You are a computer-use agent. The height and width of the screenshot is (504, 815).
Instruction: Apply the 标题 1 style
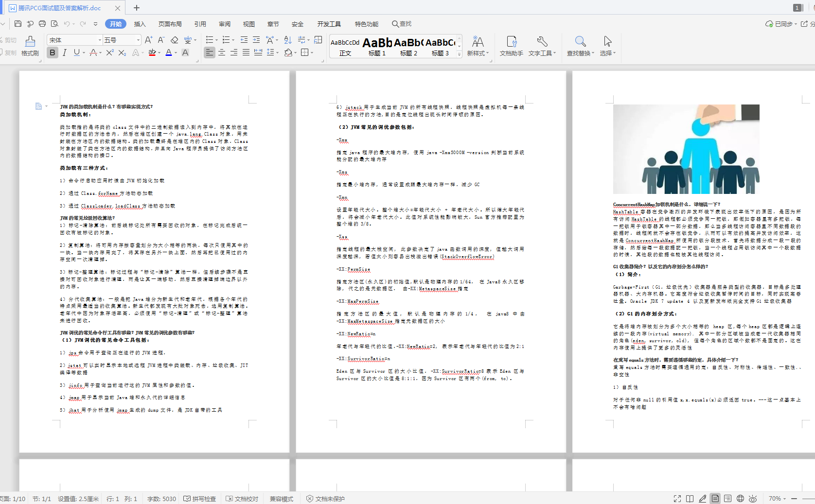377,47
